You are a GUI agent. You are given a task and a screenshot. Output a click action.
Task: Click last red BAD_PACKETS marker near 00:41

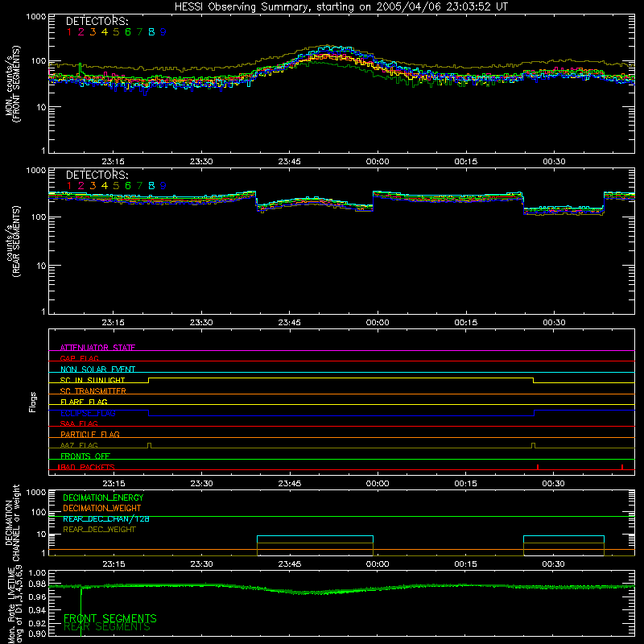pos(622,467)
